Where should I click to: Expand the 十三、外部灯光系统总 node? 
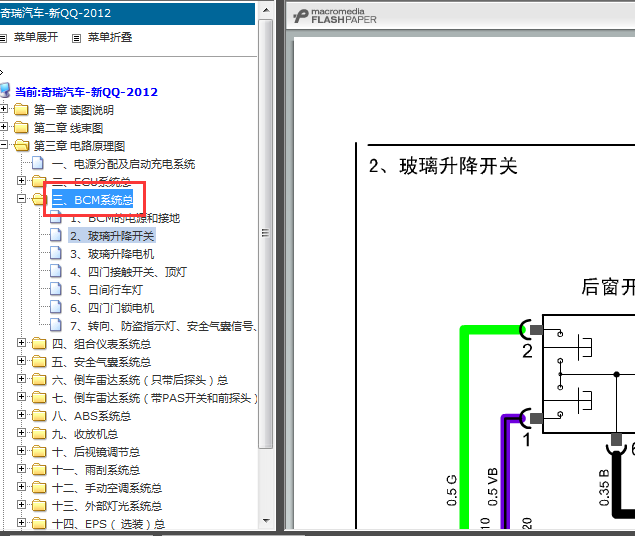click(21, 505)
